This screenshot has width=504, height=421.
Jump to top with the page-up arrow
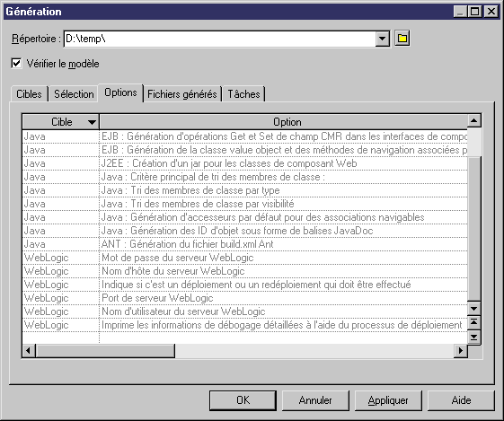coord(473,322)
